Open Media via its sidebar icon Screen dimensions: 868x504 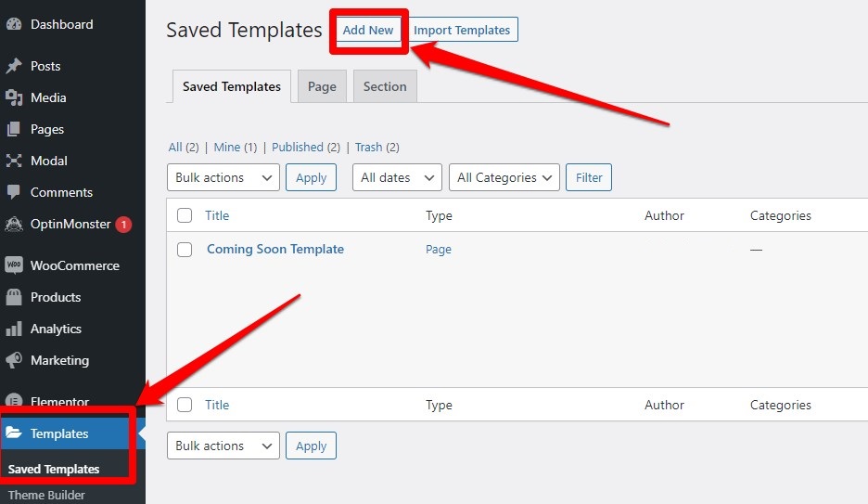tap(14, 97)
